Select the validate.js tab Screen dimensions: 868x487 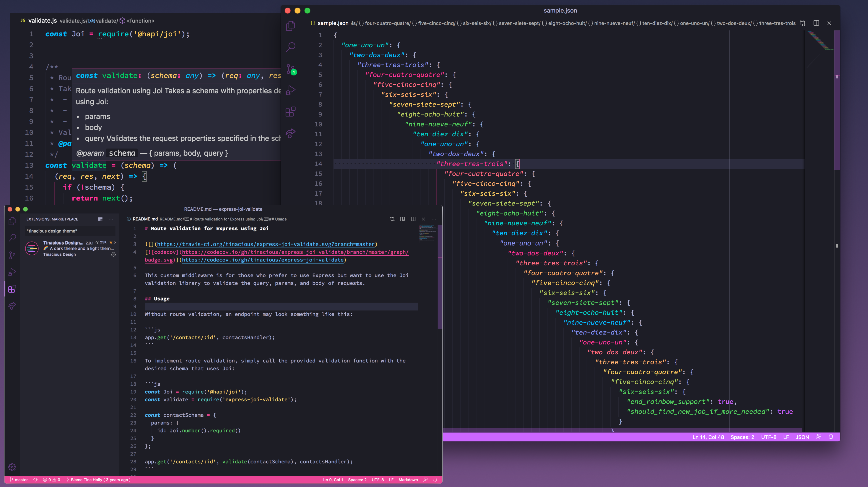[38, 21]
